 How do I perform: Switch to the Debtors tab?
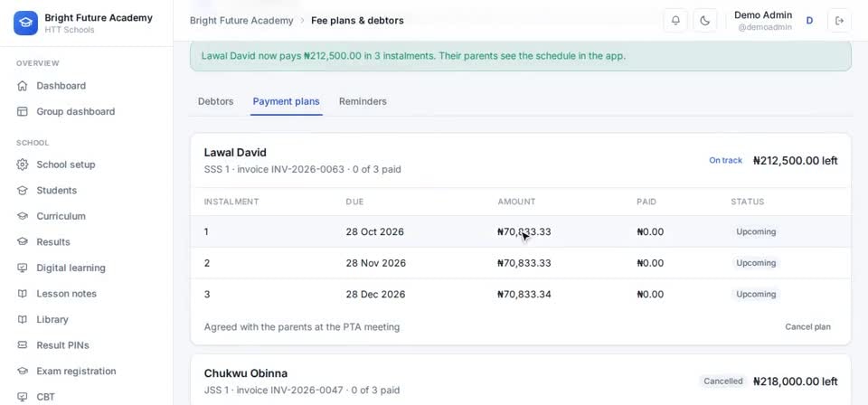[x=215, y=102]
